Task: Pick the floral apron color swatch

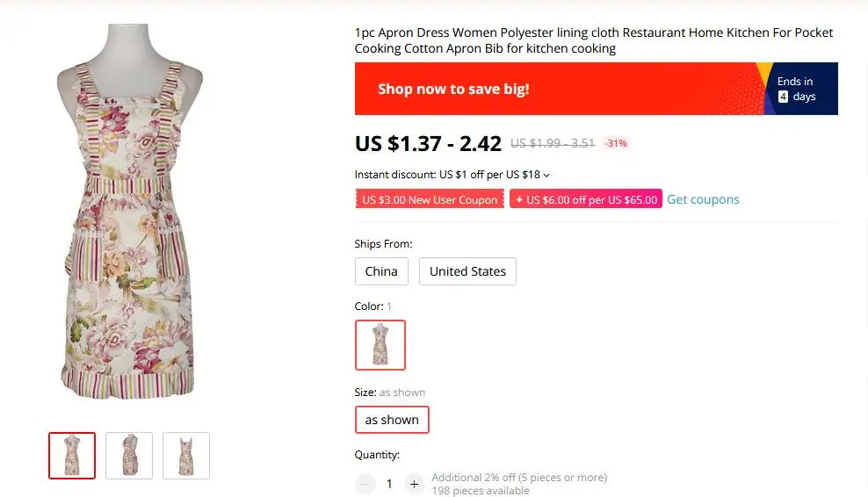Action: point(380,345)
